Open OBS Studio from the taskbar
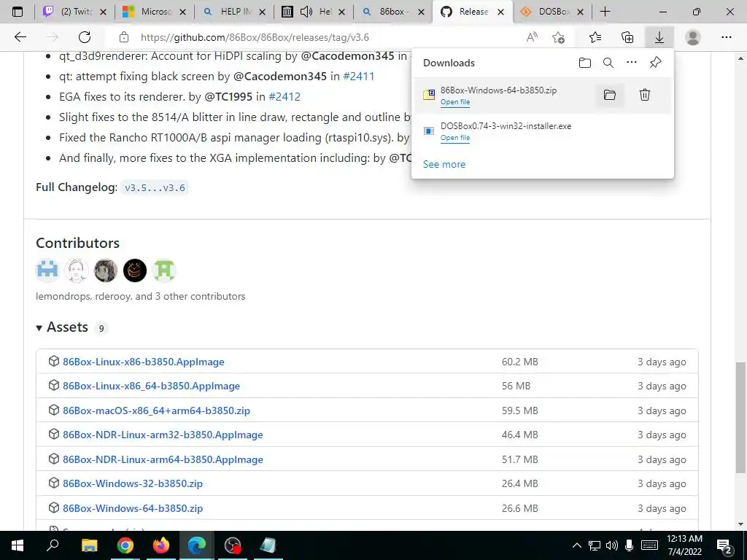The image size is (747, 560). 233,545
